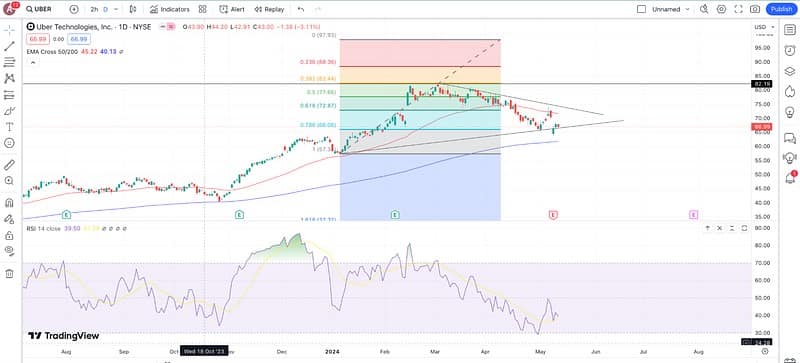Select the brush drawing tool
Viewport: 800px width, 363px height.
coord(9,111)
